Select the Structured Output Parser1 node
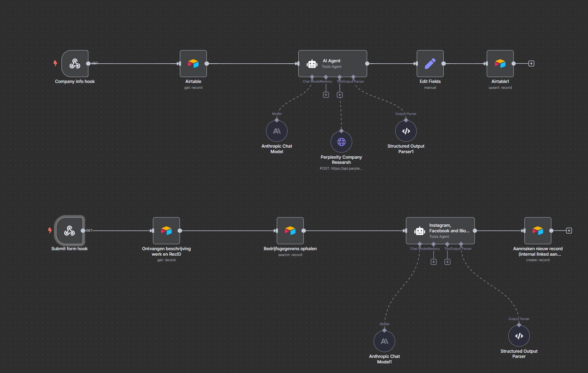 pos(406,131)
